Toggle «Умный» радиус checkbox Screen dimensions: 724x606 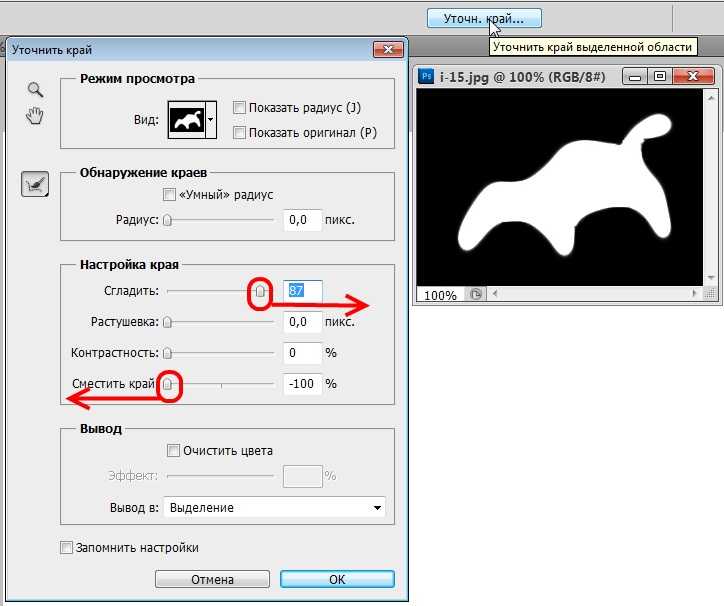click(169, 194)
